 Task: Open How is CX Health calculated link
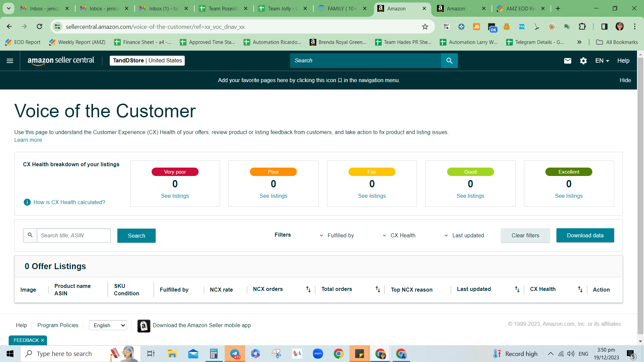(x=69, y=202)
